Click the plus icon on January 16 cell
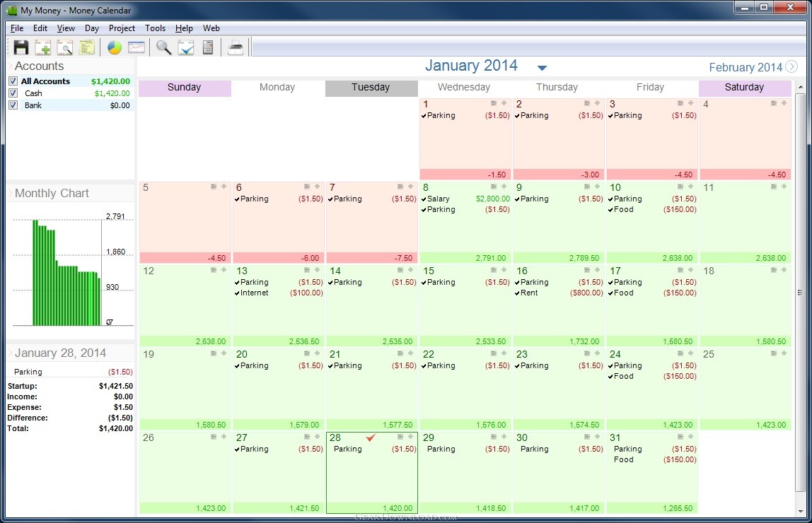This screenshot has width=812, height=523. tap(597, 269)
